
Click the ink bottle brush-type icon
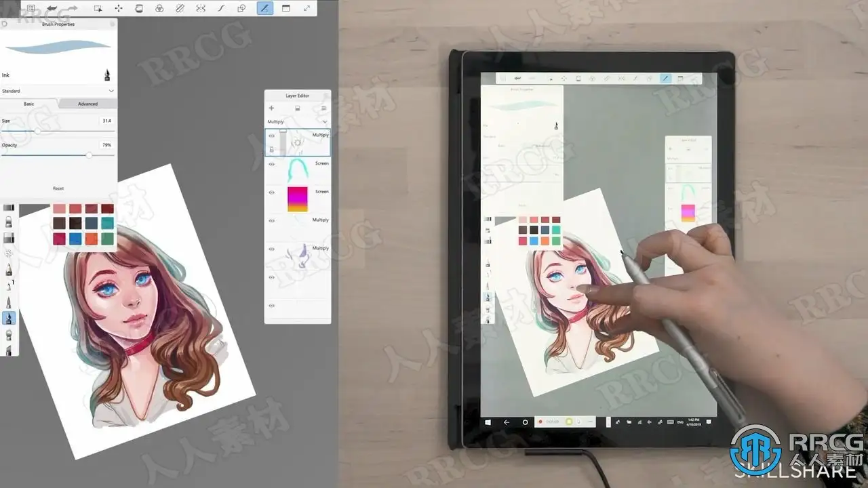point(107,75)
